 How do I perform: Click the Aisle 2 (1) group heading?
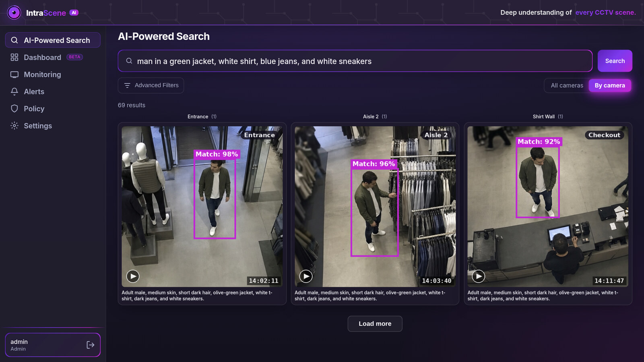click(375, 117)
